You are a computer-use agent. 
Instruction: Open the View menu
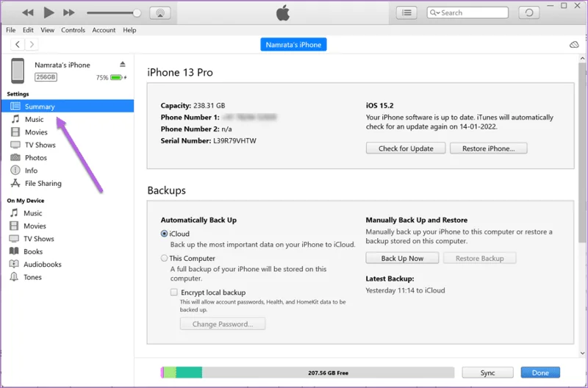tap(47, 30)
